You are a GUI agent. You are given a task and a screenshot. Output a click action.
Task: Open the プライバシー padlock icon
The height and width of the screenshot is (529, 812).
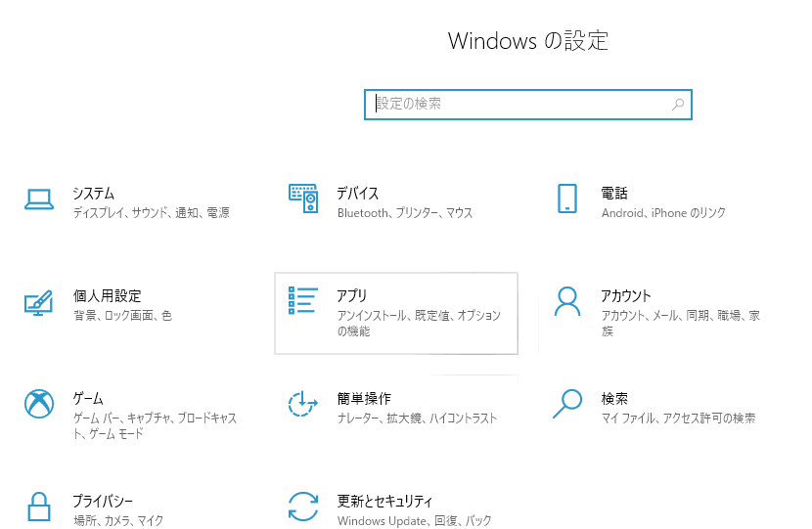click(x=39, y=507)
